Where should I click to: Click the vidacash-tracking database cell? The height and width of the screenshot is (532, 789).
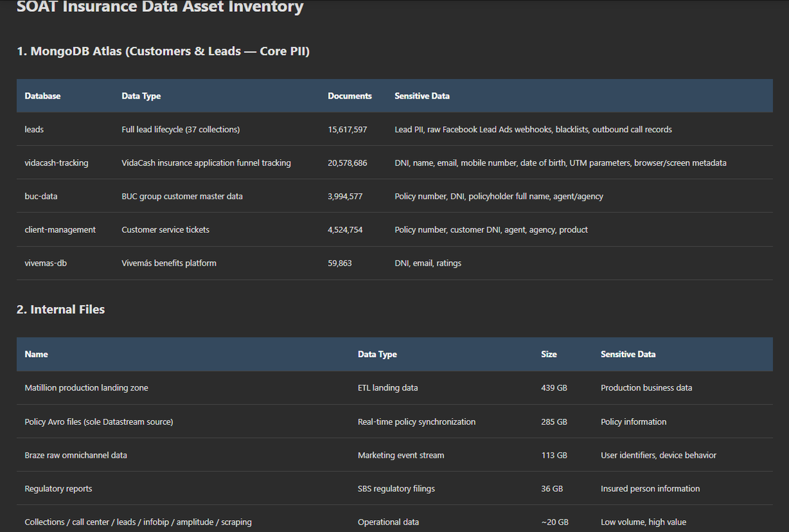pos(57,162)
